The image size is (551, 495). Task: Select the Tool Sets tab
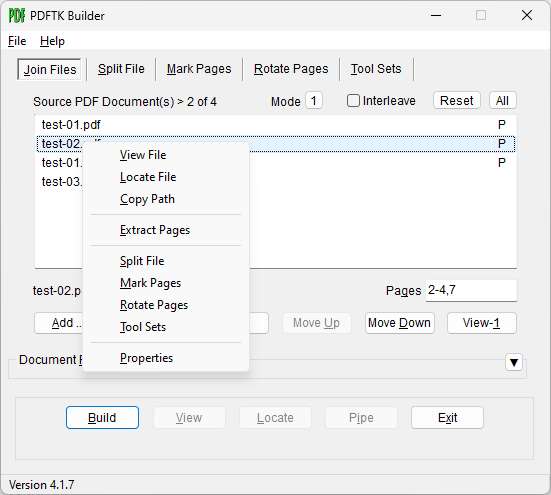376,69
